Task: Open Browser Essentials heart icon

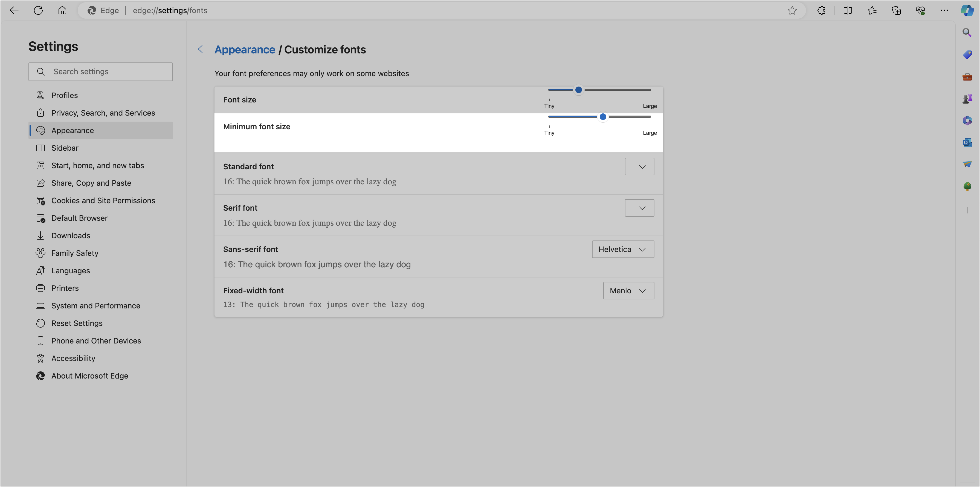Action: coord(921,10)
